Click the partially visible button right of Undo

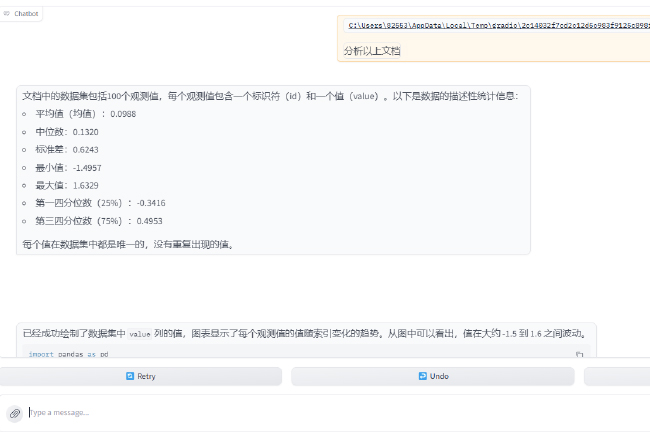click(x=617, y=376)
